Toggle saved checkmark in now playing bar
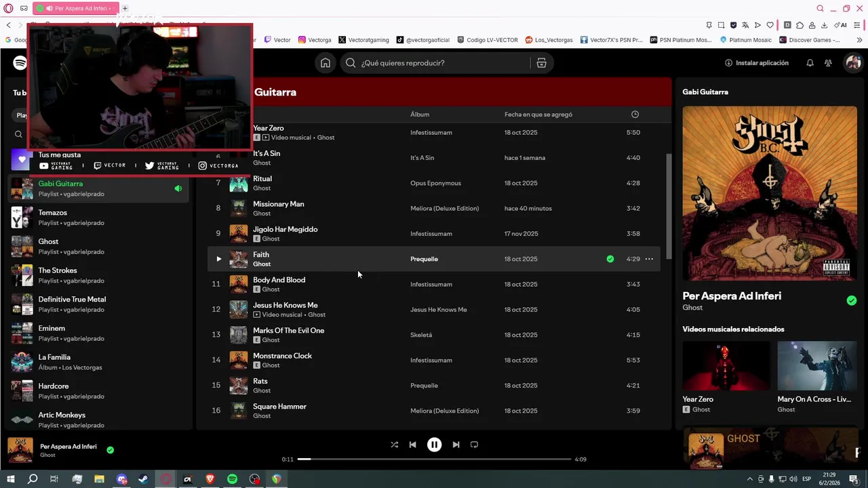 click(110, 449)
